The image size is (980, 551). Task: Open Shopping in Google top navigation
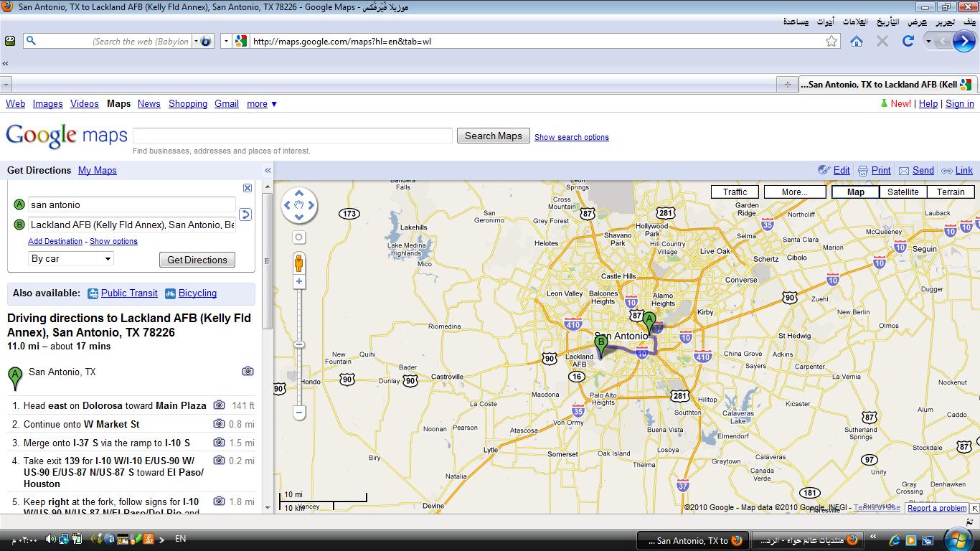188,104
